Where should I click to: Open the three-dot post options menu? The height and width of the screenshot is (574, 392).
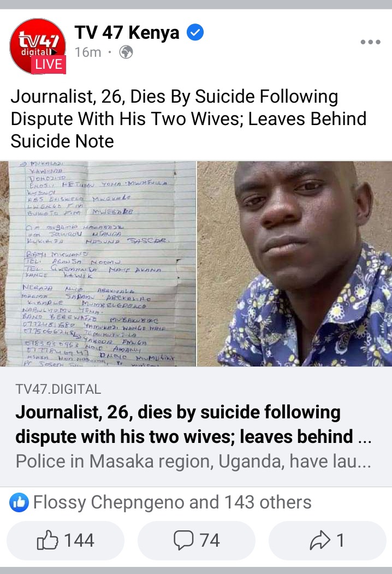pos(370,42)
